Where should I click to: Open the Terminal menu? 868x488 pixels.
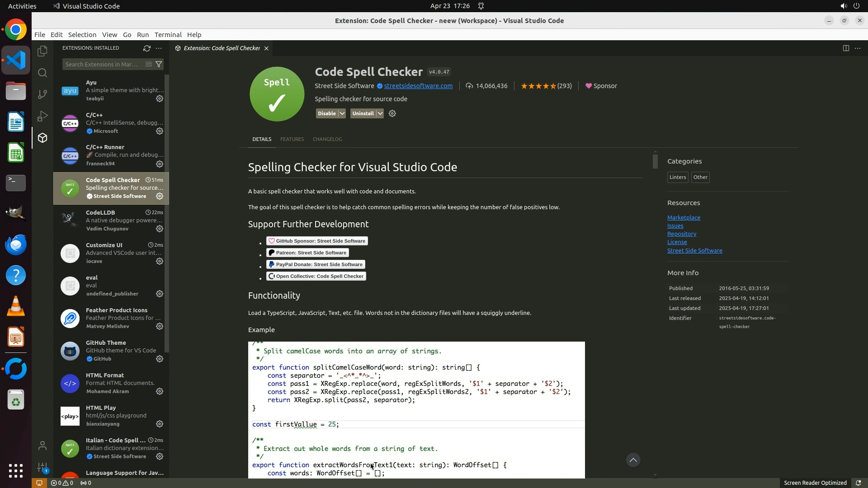click(168, 35)
